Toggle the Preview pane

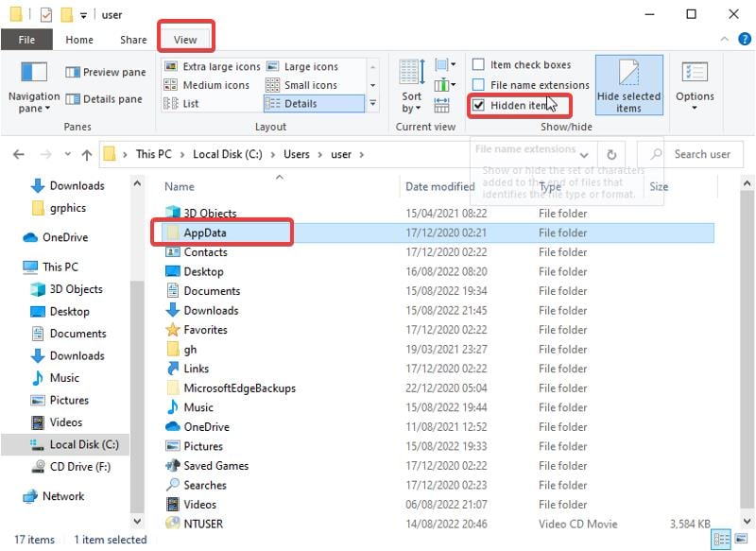tap(106, 73)
